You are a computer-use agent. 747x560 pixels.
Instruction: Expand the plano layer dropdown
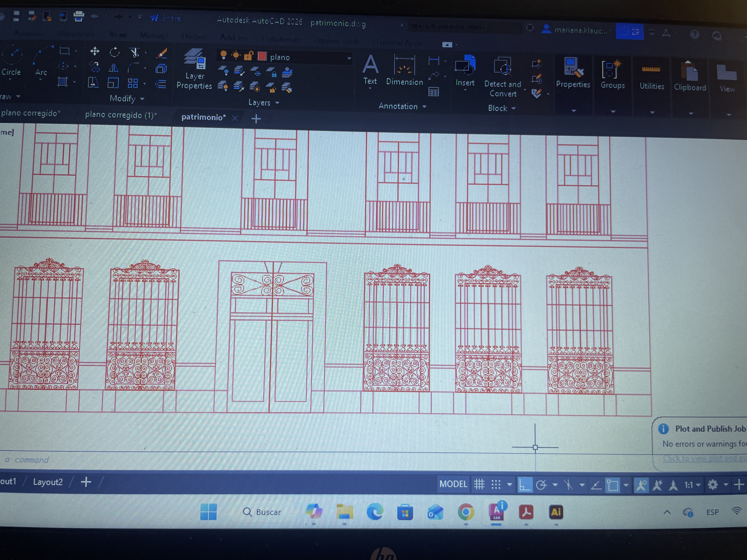[349, 58]
